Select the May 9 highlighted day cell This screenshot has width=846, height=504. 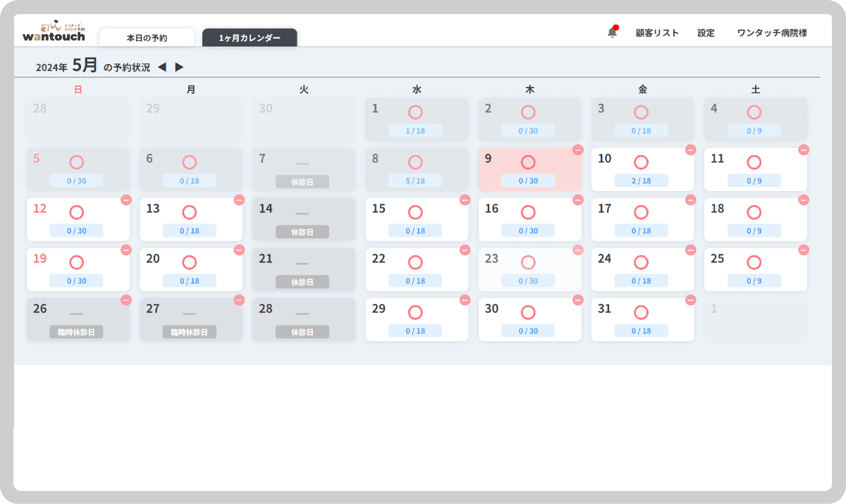(x=529, y=169)
